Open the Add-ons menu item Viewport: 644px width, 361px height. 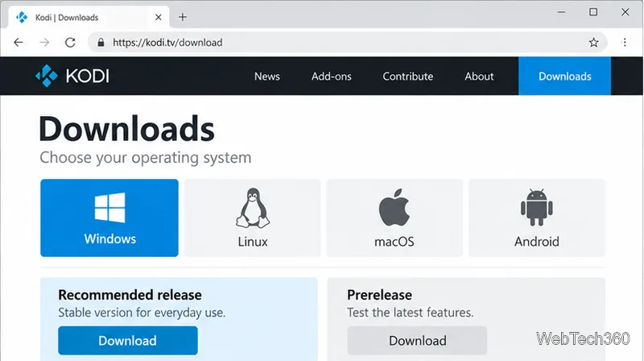tap(332, 77)
